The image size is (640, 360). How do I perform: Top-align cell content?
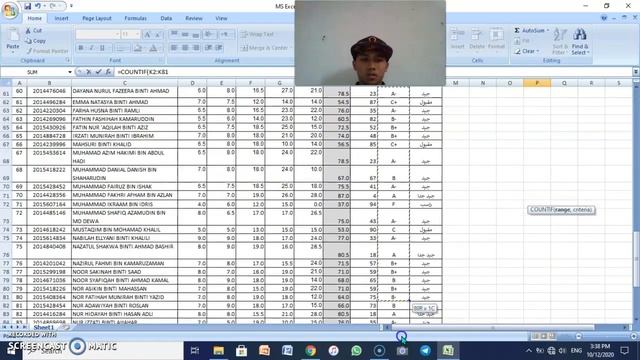[x=174, y=35]
